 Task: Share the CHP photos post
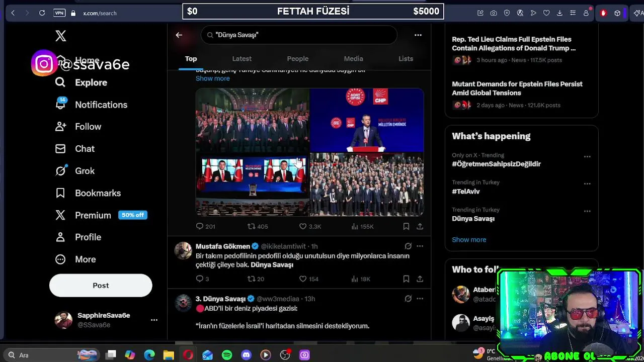pos(420,227)
